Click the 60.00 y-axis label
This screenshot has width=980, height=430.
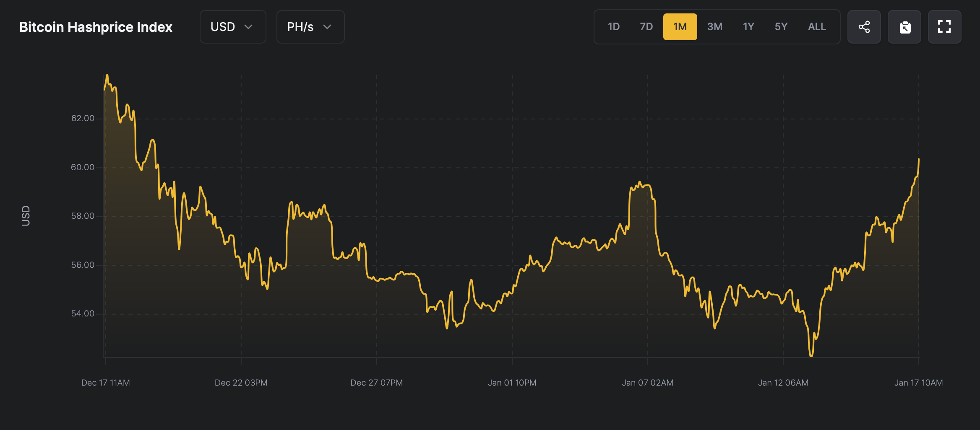(83, 167)
